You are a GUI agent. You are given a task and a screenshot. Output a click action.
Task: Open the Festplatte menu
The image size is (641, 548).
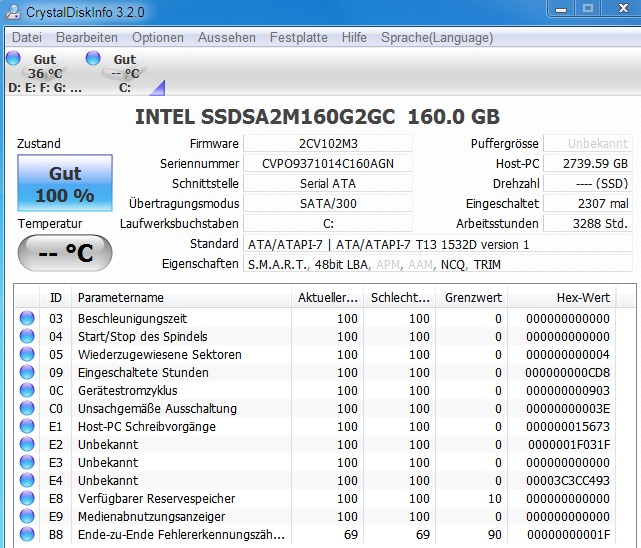[x=299, y=38]
